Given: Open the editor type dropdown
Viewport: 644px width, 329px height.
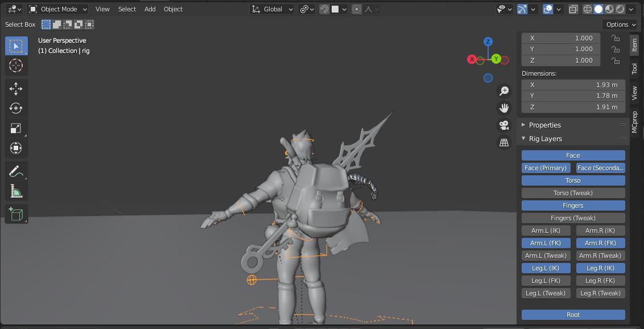Looking at the screenshot, I should pos(14,9).
